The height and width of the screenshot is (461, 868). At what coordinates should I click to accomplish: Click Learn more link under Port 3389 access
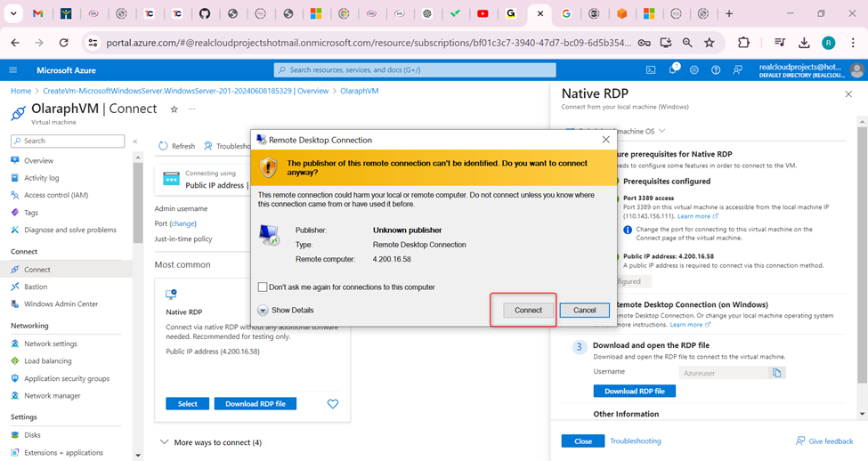[x=697, y=216]
